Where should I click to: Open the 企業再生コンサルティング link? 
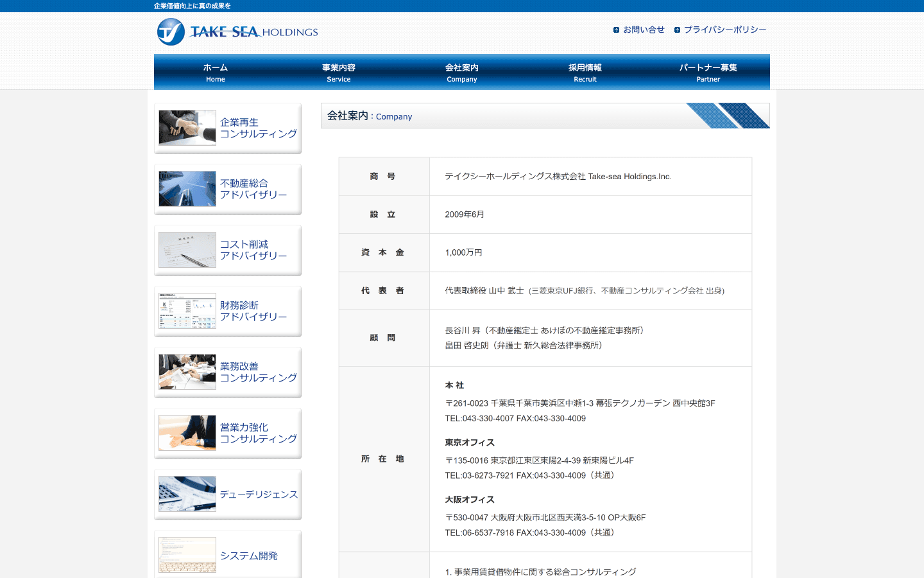pos(259,128)
